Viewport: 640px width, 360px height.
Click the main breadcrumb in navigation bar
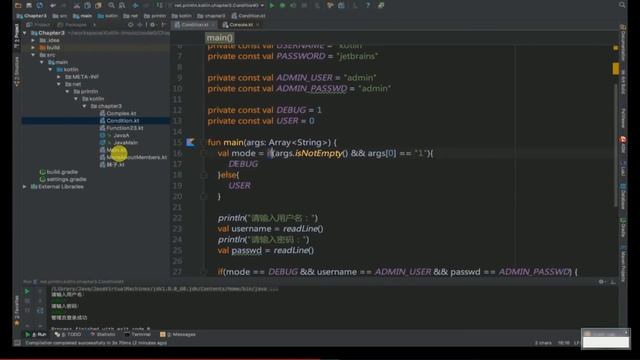pyautogui.click(x=82, y=16)
